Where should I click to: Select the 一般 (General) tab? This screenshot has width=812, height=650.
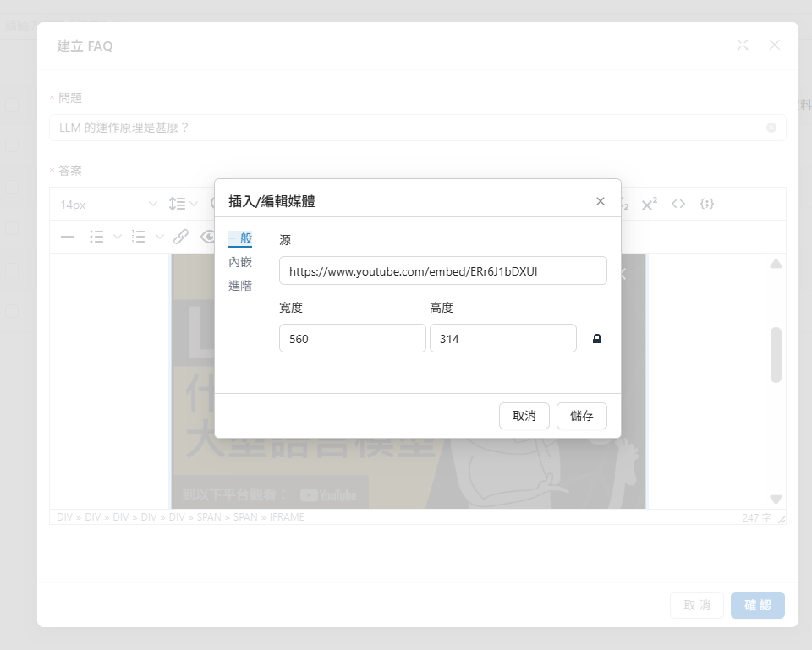[240, 239]
